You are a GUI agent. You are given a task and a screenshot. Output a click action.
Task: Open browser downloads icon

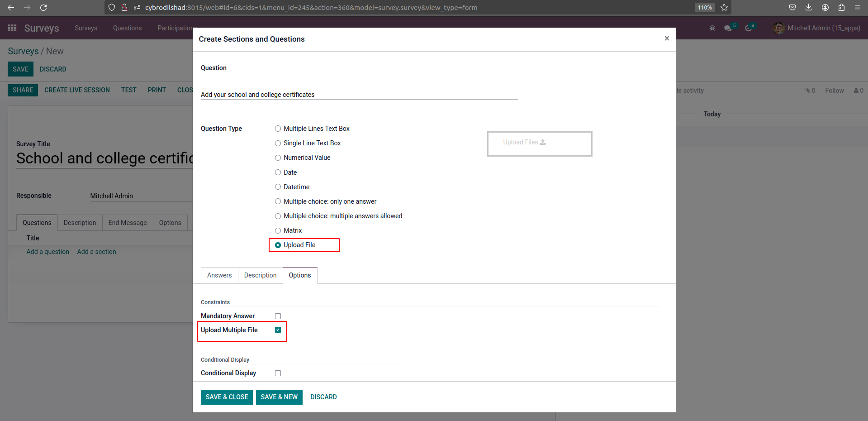pos(809,7)
